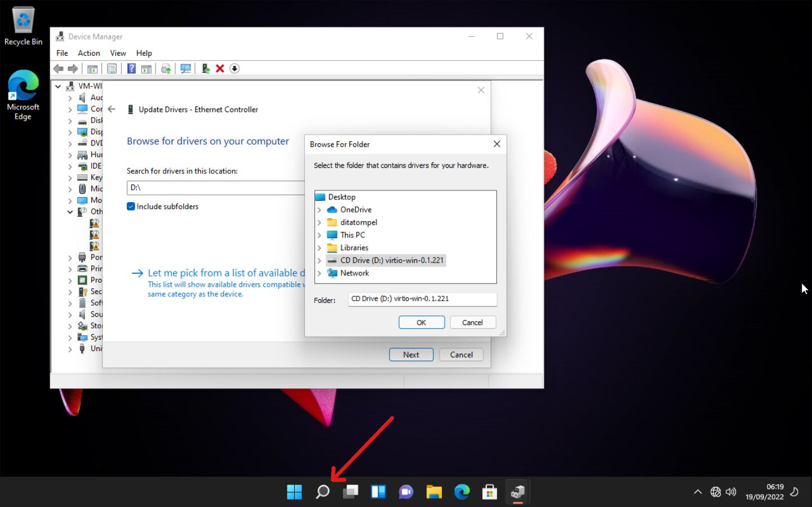Click the blue Help question-mark icon
This screenshot has height=507, width=812.
(x=131, y=69)
